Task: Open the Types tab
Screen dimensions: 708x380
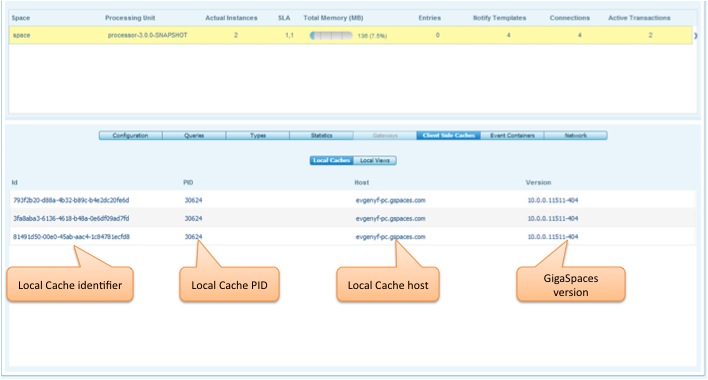Action: (x=258, y=135)
